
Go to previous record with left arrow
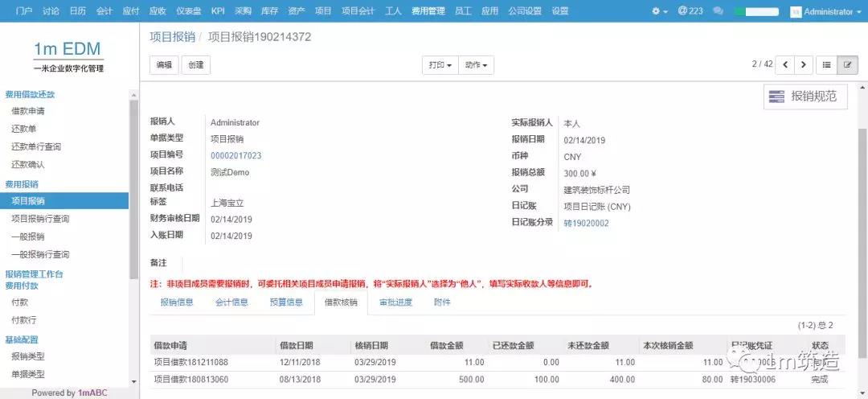point(784,64)
